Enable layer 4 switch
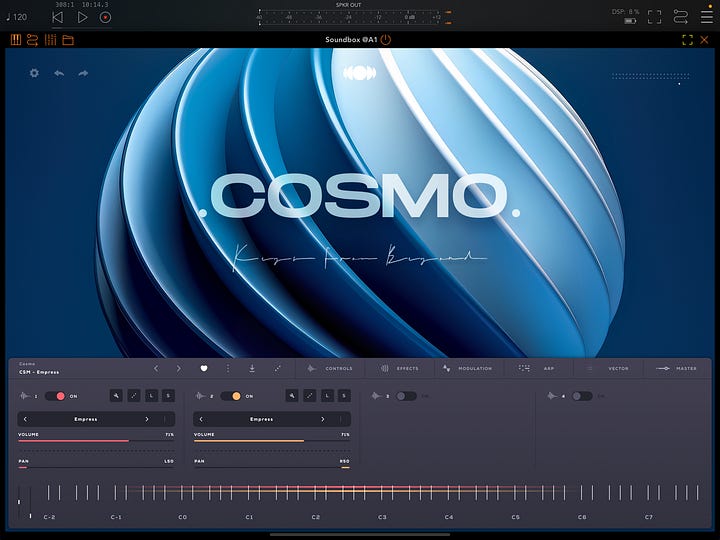This screenshot has width=720, height=540. [582, 396]
